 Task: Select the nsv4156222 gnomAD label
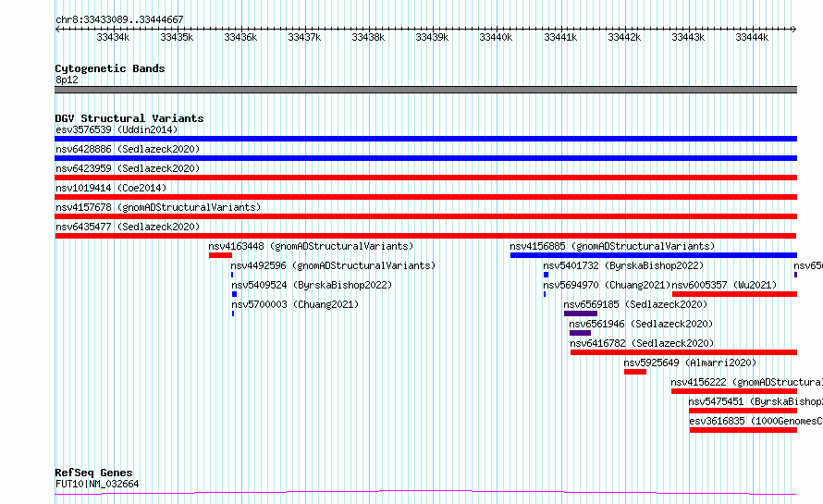pyautogui.click(x=746, y=382)
